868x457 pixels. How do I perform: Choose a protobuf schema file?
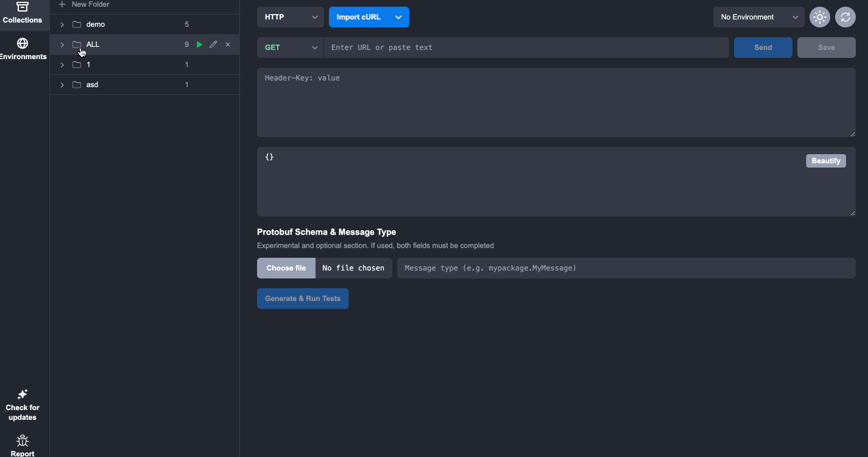286,267
